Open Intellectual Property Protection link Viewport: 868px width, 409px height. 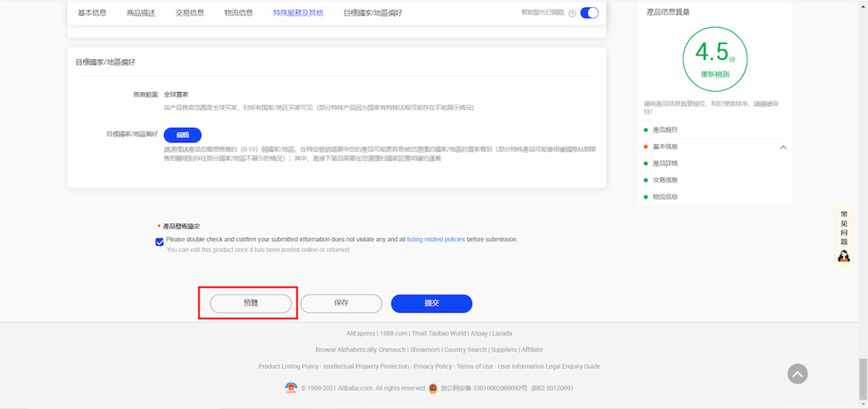point(366,366)
